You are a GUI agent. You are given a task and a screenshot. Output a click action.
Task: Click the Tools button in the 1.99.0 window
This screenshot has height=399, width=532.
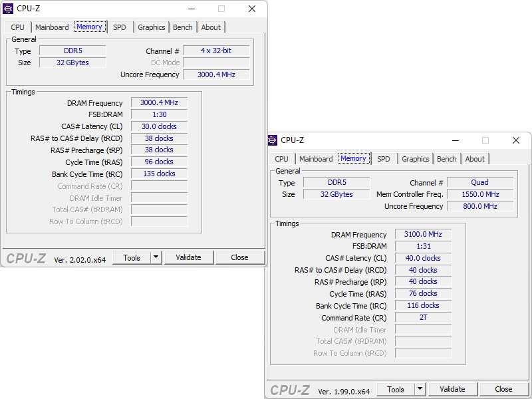[396, 390]
